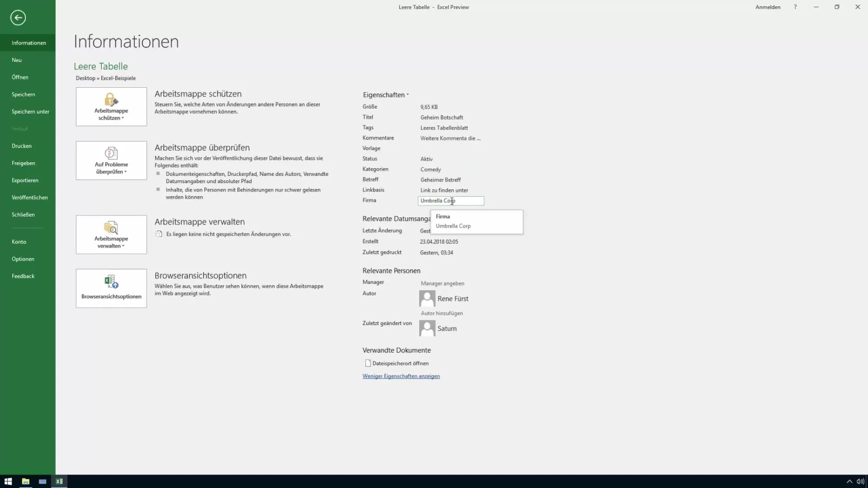Click Weniger Eigenschaften anzeigen link
868x488 pixels.
click(401, 376)
